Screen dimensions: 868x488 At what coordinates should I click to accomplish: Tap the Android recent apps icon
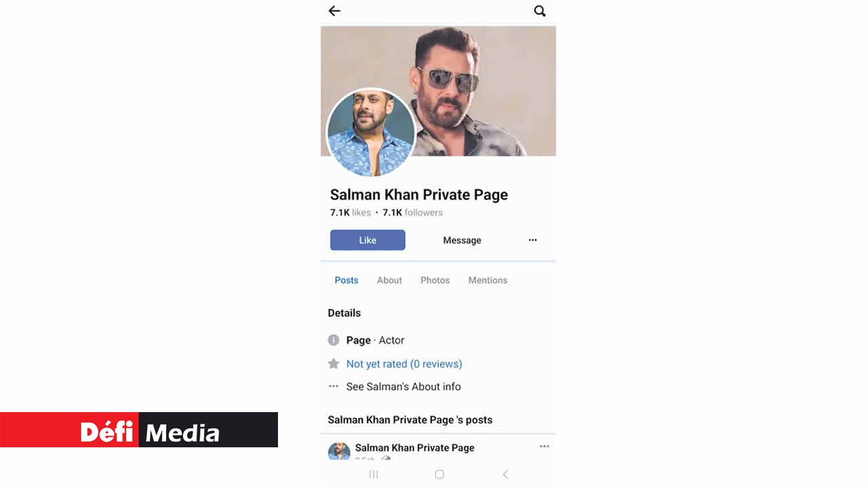374,474
